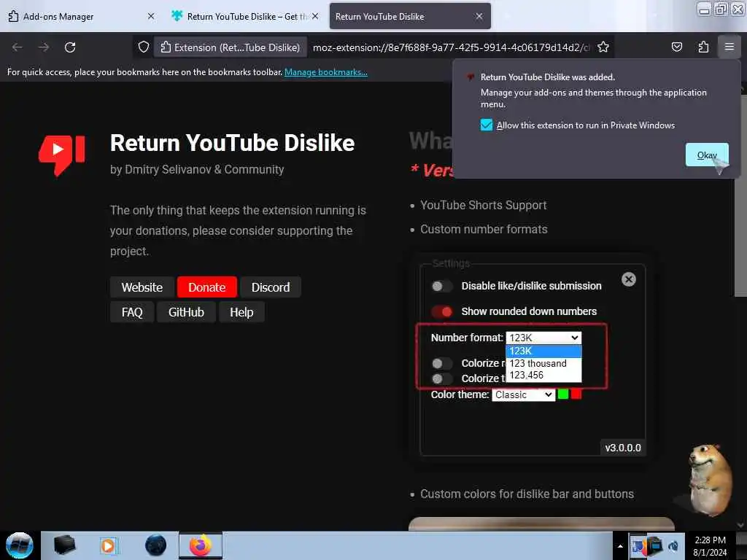Click the YouTube Shorts Support bullet text

(483, 205)
